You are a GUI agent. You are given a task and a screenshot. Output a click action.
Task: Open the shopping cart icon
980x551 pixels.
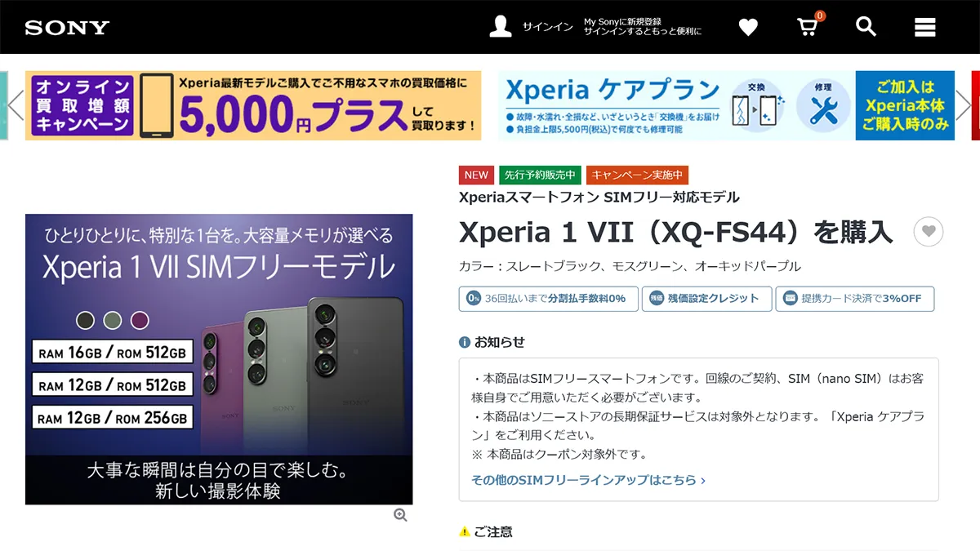tap(808, 26)
